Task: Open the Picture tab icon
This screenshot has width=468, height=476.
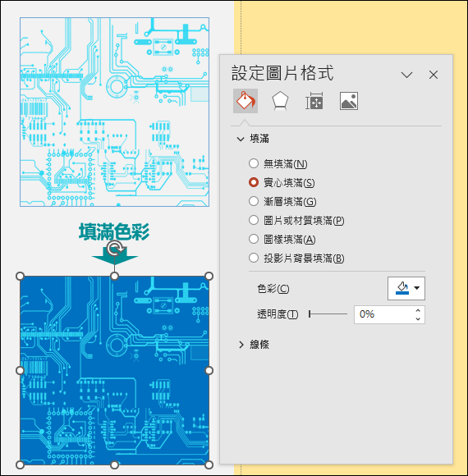Action: tap(349, 101)
